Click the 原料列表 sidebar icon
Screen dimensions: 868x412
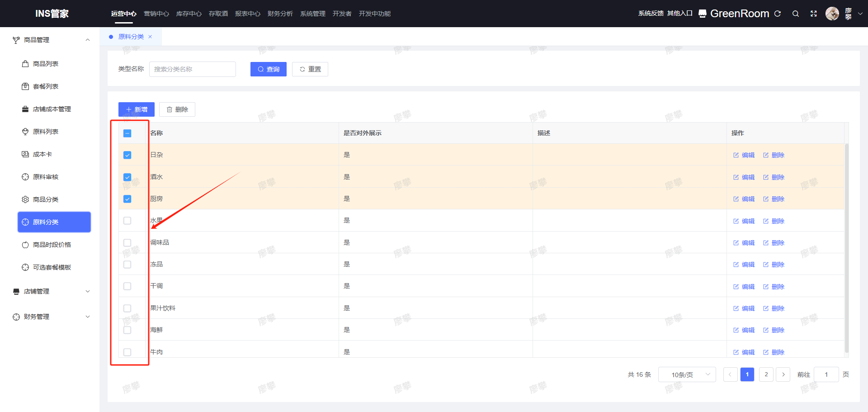tap(25, 132)
